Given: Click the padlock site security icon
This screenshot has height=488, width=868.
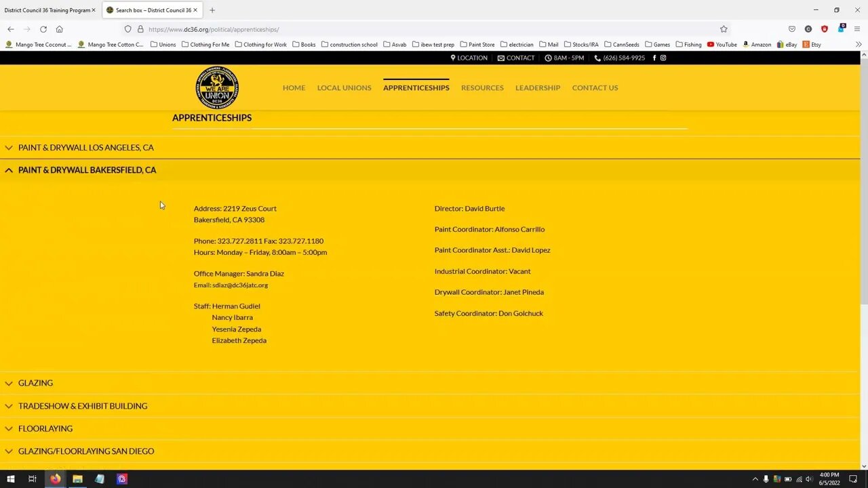Looking at the screenshot, I should pos(140,29).
